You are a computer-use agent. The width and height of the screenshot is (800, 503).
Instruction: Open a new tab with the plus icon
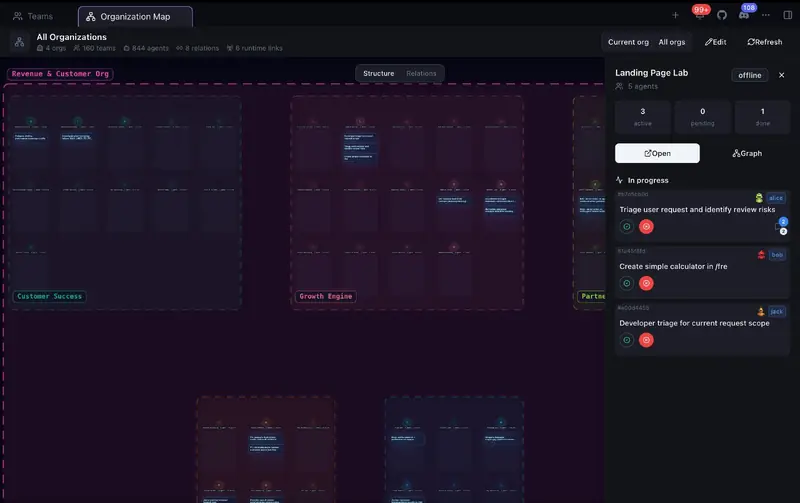(x=675, y=15)
